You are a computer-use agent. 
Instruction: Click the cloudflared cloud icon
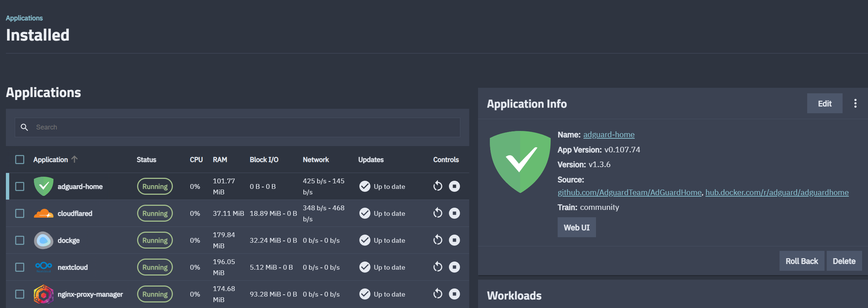[x=43, y=213]
